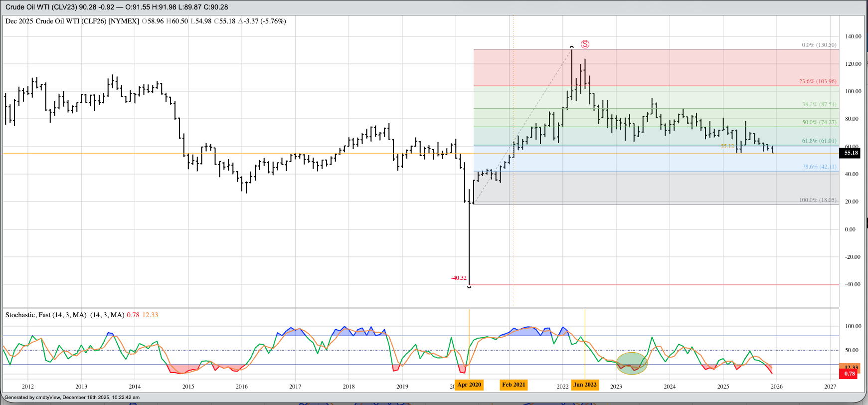Click inside the red Fibonacci zone
Screen dimensions: 868x405
click(648, 67)
